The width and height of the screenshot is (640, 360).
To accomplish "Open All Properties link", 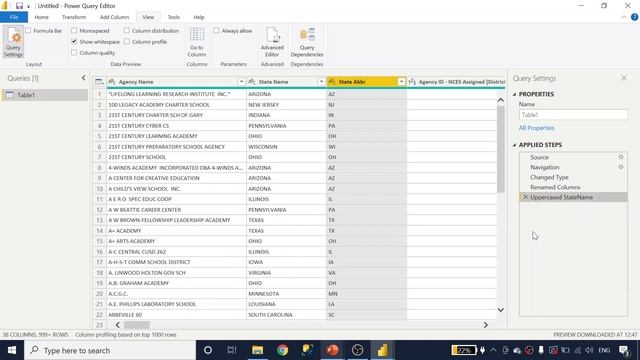I will 536,128.
